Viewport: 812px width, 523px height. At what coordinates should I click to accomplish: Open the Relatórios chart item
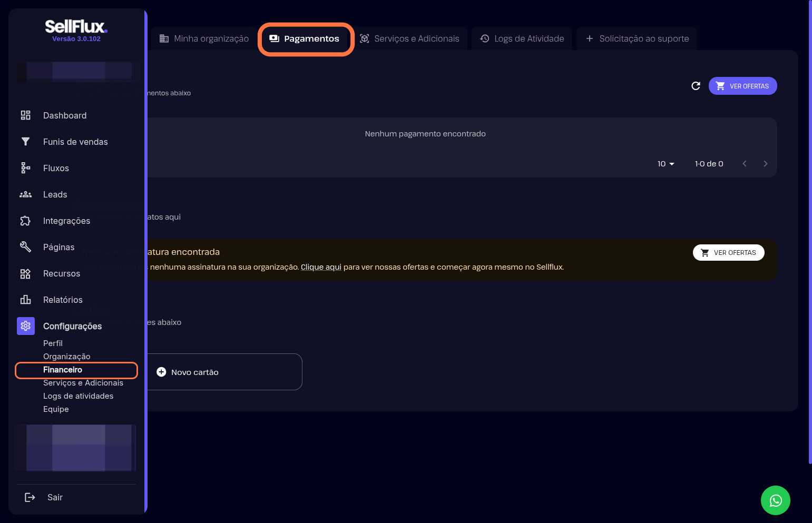tap(25, 300)
